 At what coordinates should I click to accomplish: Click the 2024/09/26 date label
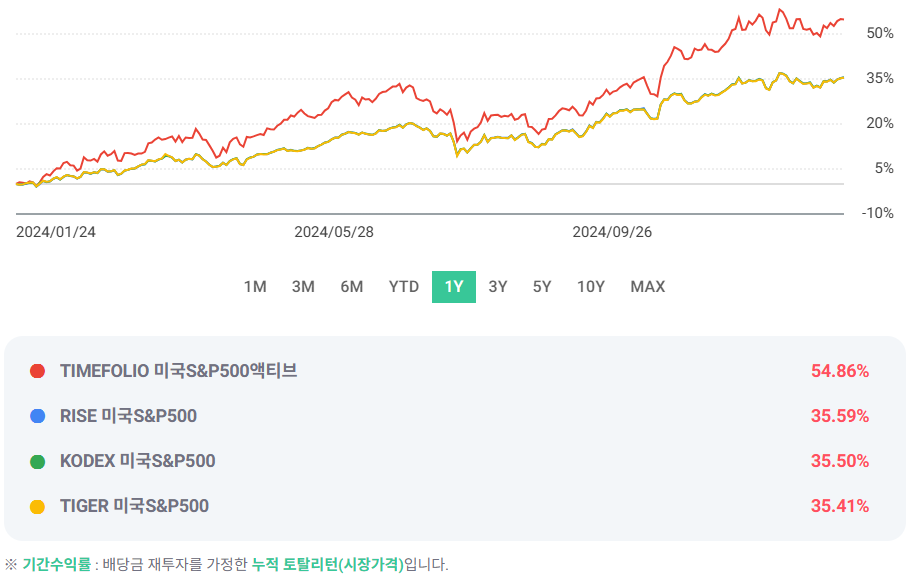(x=612, y=232)
